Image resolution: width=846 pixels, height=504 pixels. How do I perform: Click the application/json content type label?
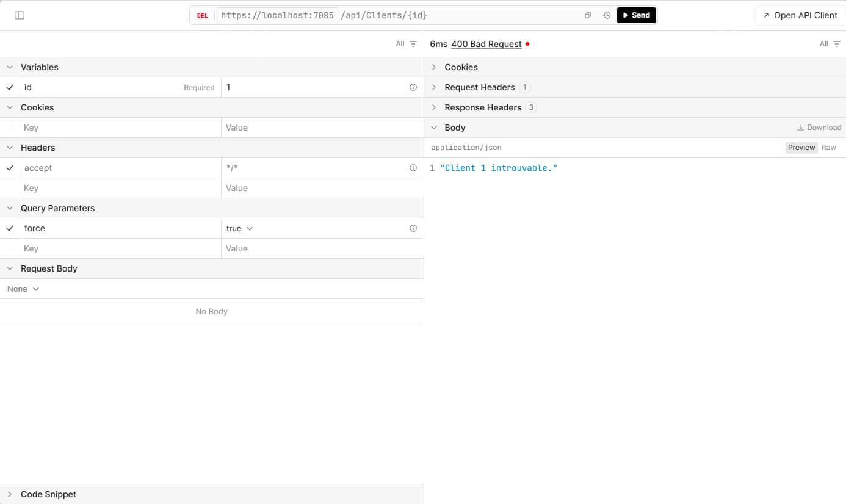coord(466,148)
